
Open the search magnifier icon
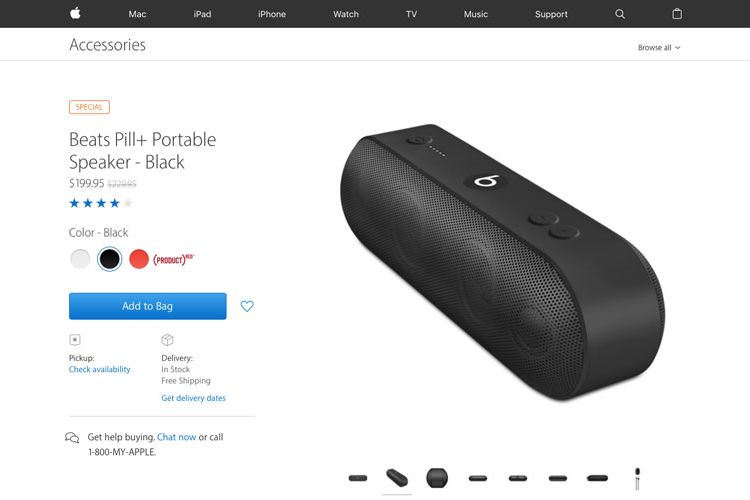[x=620, y=14]
